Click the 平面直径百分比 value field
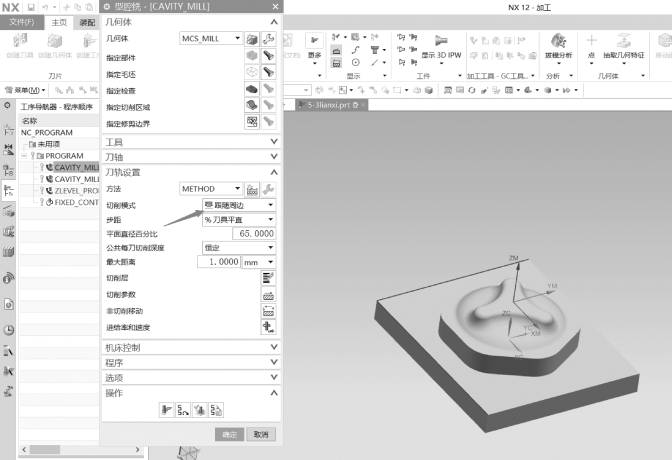This screenshot has width=672, height=460. click(255, 233)
